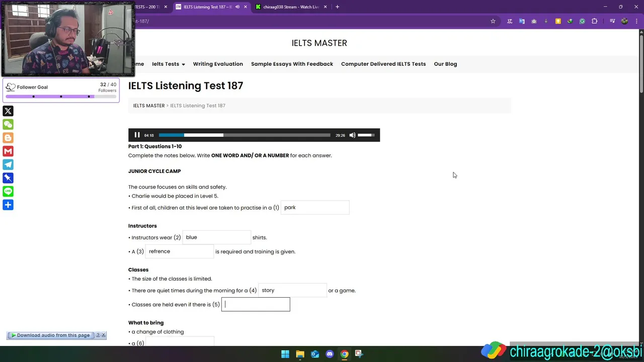
Task: Share page via Gmail icon
Action: tap(8, 151)
